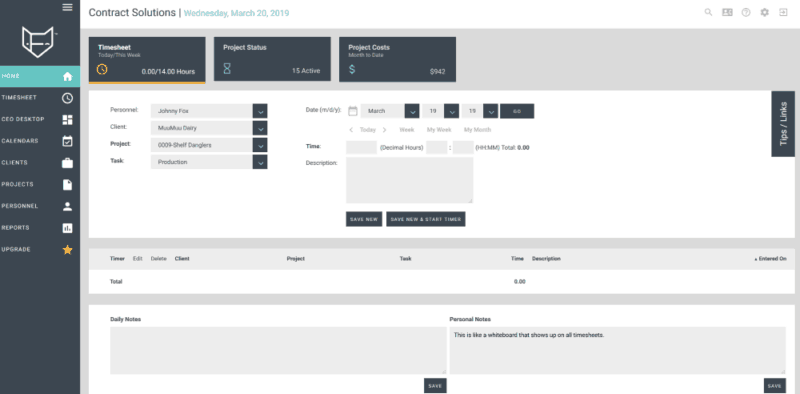Click the hourglass icon on the Project Status card
Viewport: 800px width, 394px height.
[227, 69]
